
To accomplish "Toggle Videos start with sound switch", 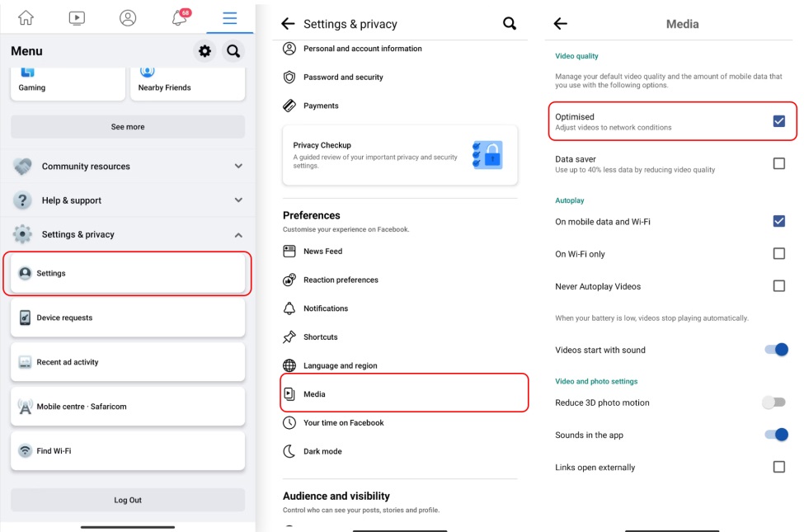I will point(776,350).
